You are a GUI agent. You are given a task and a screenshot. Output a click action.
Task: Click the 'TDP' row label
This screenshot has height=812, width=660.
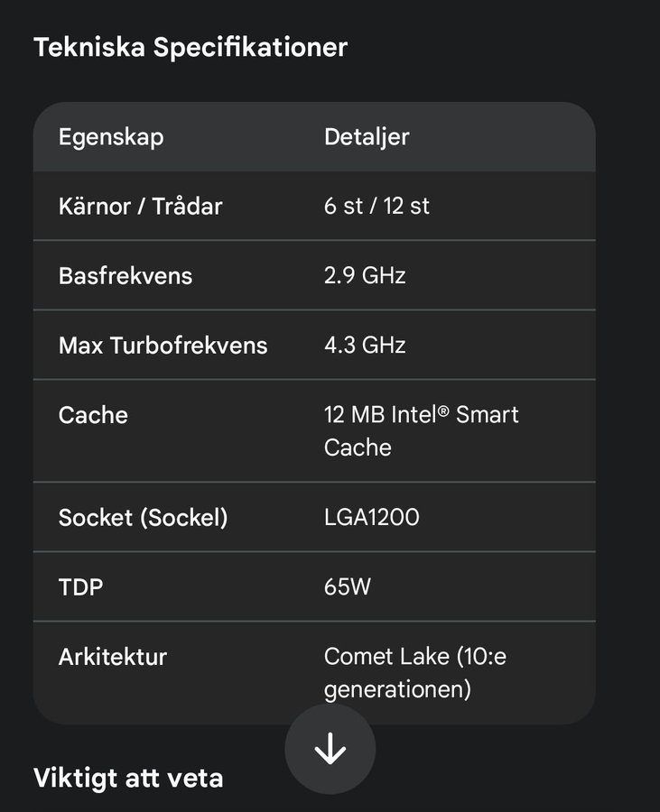click(x=80, y=587)
